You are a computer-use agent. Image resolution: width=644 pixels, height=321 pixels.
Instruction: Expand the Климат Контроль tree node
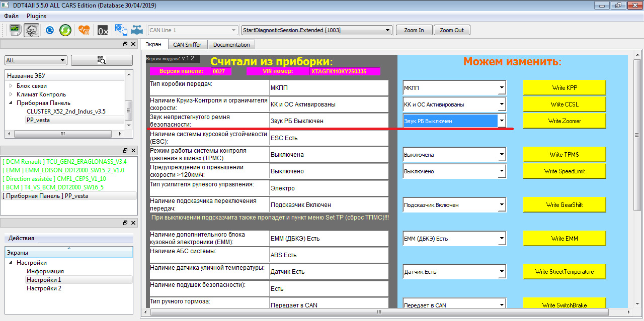pyautogui.click(x=11, y=94)
